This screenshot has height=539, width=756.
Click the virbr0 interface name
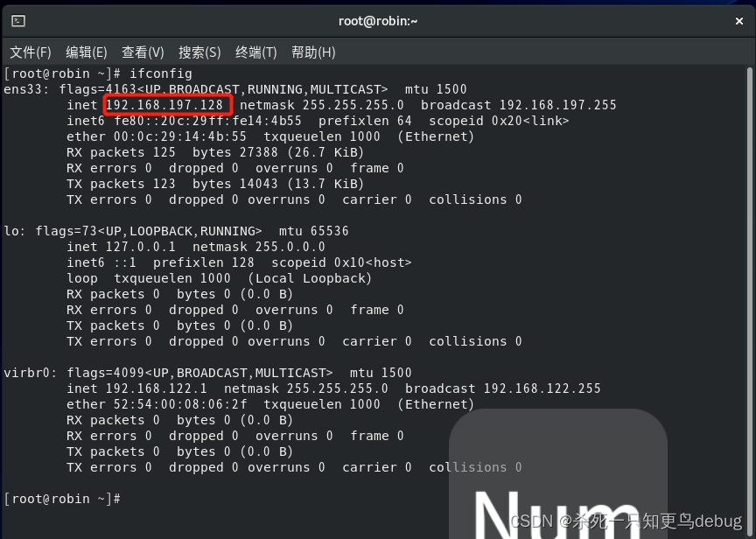click(x=26, y=372)
